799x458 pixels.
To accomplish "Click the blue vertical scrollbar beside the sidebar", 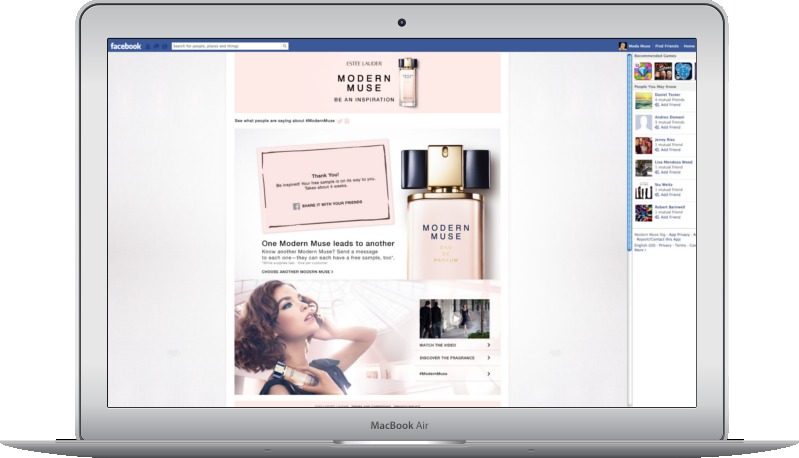I will pos(629,152).
